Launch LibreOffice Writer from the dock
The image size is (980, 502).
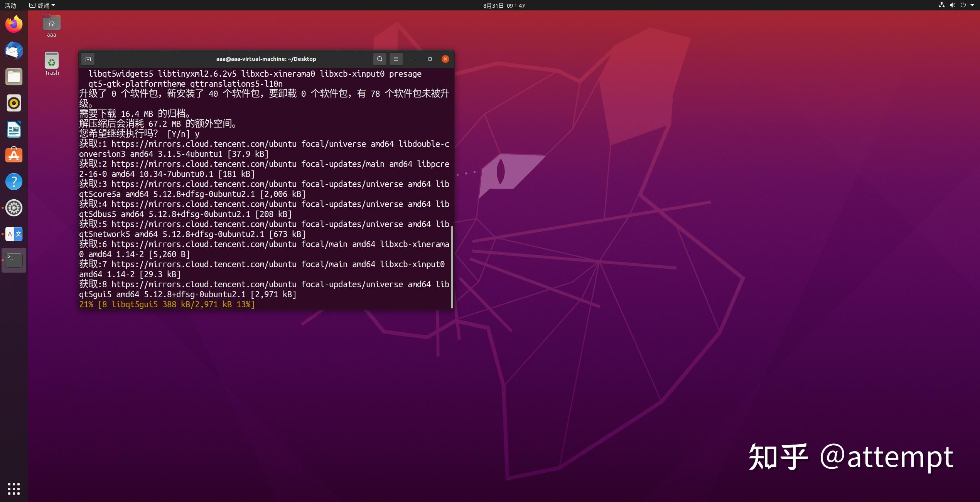13,129
